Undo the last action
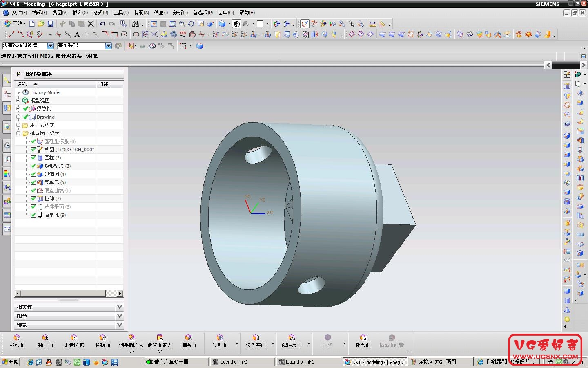Screen dimensions: 588x368 point(102,24)
